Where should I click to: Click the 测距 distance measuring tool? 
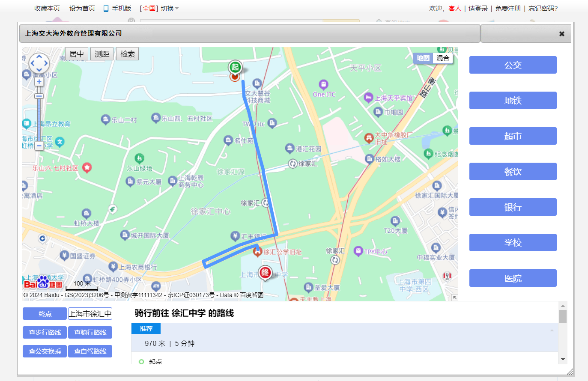[x=102, y=54]
